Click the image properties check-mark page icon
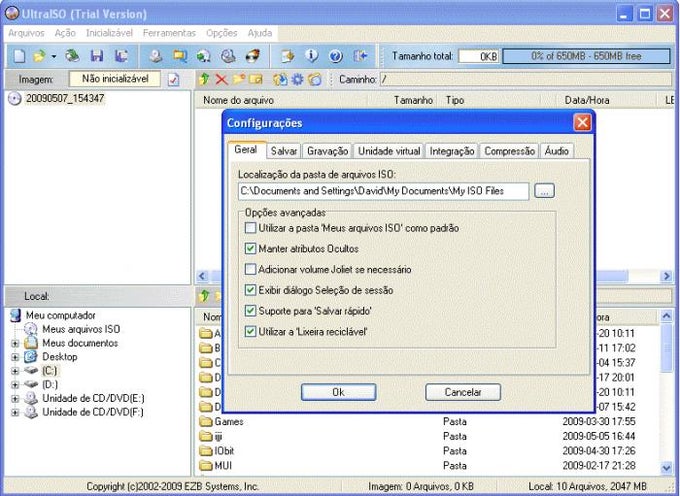 coord(173,79)
